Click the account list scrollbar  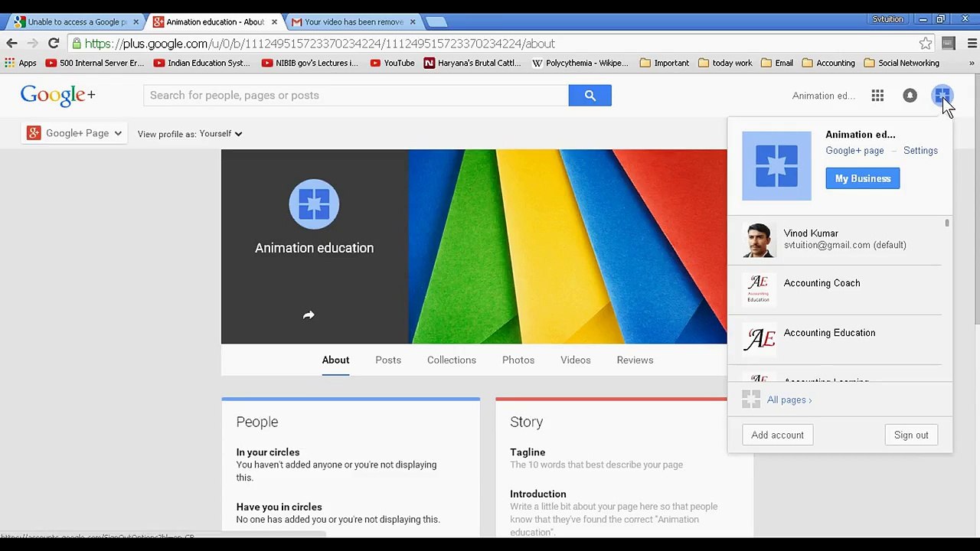tap(947, 223)
